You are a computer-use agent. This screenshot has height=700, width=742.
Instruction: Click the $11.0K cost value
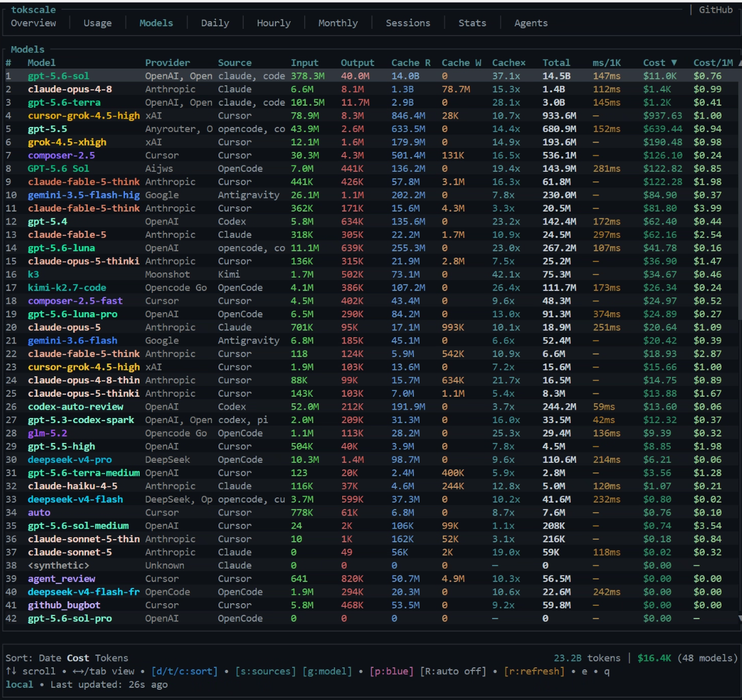[x=659, y=76]
